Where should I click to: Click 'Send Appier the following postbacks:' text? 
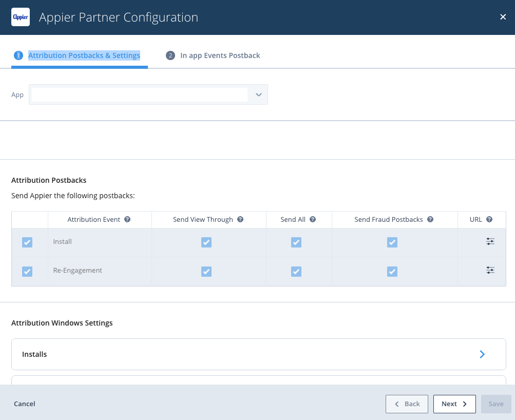coord(73,196)
